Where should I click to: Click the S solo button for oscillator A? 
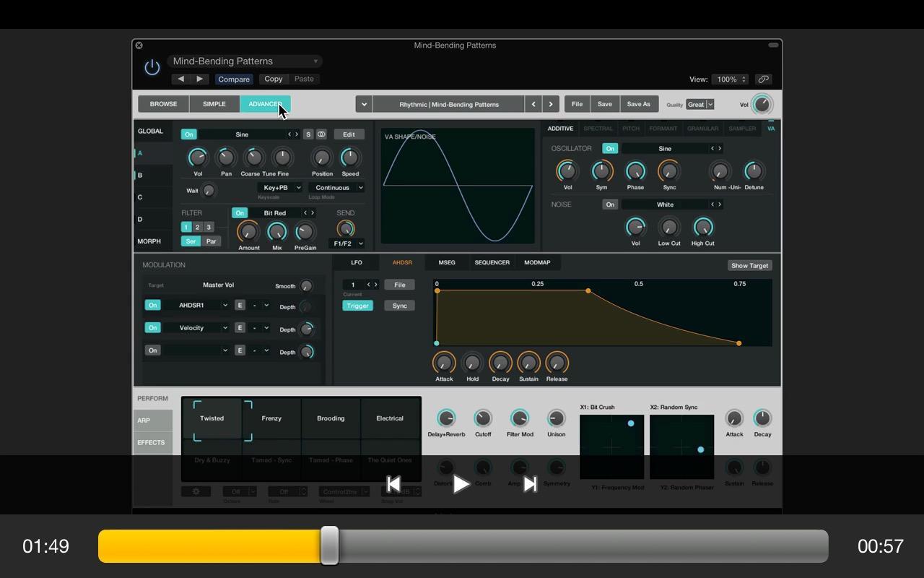(308, 134)
